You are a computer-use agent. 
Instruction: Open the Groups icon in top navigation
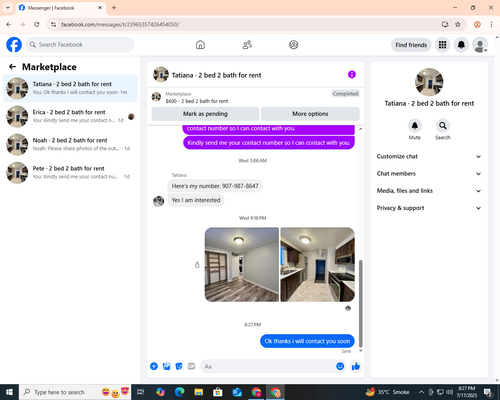point(294,45)
